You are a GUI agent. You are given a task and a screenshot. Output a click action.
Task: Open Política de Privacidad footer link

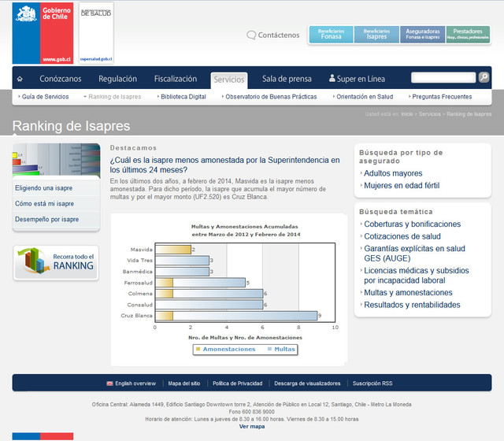click(238, 384)
